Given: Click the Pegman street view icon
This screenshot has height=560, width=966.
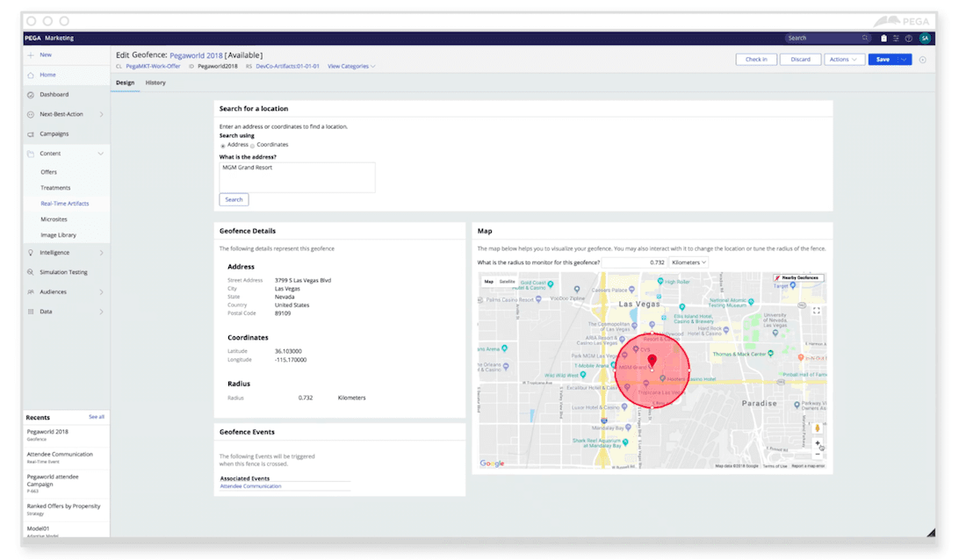Looking at the screenshot, I should click(817, 427).
